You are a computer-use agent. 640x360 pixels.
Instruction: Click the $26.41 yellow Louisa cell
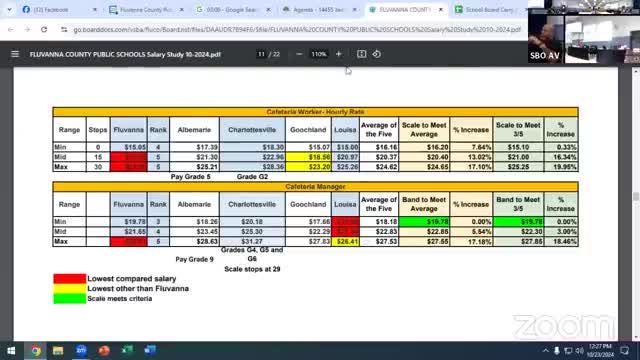345,242
